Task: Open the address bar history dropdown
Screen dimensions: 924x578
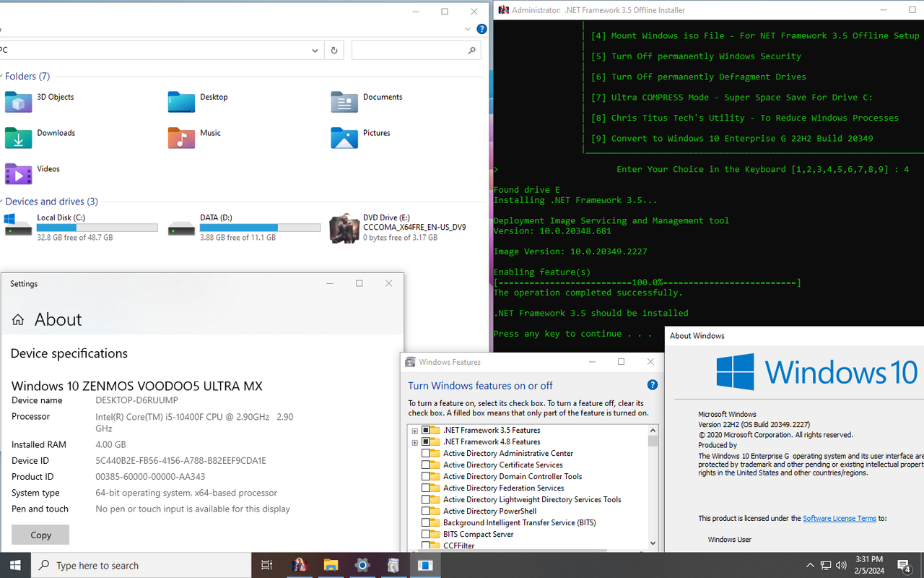Action: click(315, 50)
